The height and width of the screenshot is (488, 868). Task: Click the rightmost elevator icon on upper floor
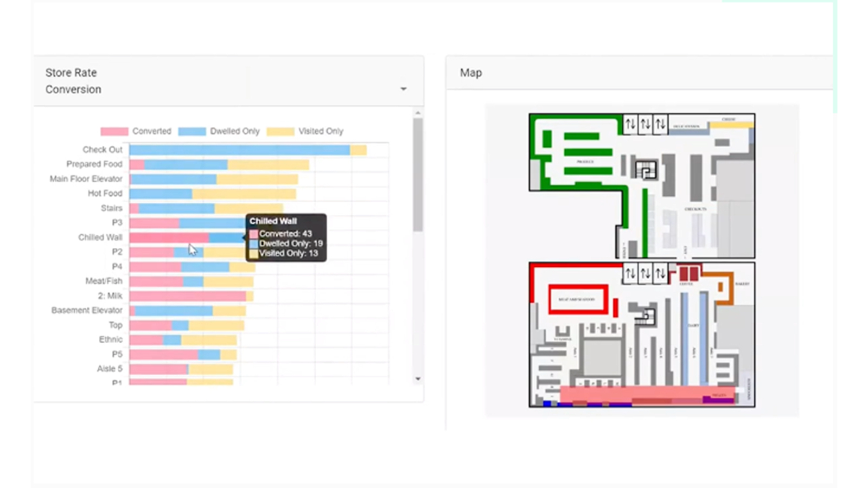click(x=660, y=124)
